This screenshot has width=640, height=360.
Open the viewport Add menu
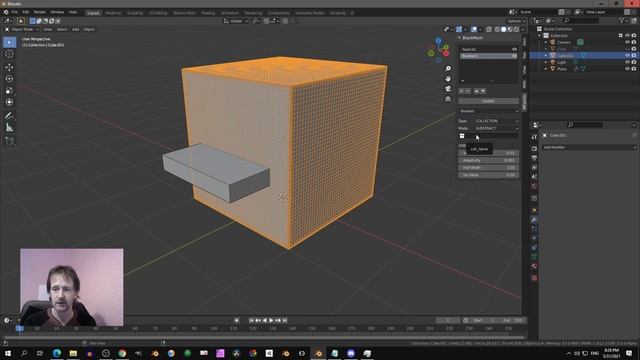pos(76,29)
